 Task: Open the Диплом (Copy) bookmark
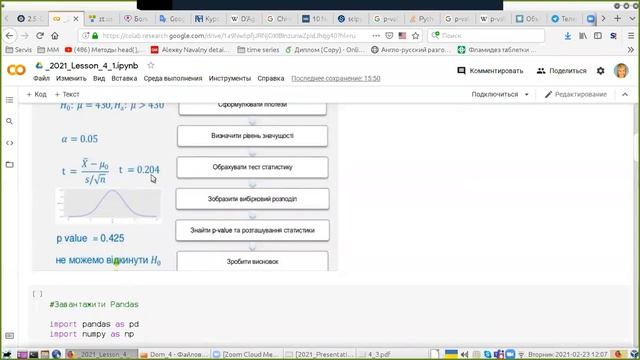tap(324, 50)
